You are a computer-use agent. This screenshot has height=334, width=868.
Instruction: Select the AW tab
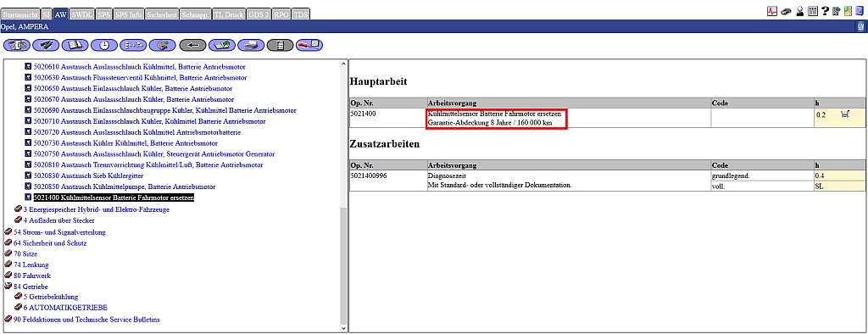(x=61, y=15)
